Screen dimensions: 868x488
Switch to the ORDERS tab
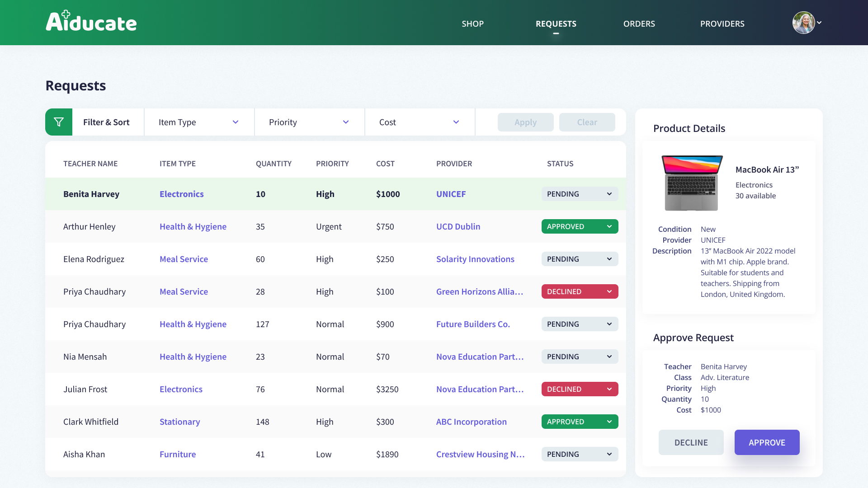click(x=639, y=23)
